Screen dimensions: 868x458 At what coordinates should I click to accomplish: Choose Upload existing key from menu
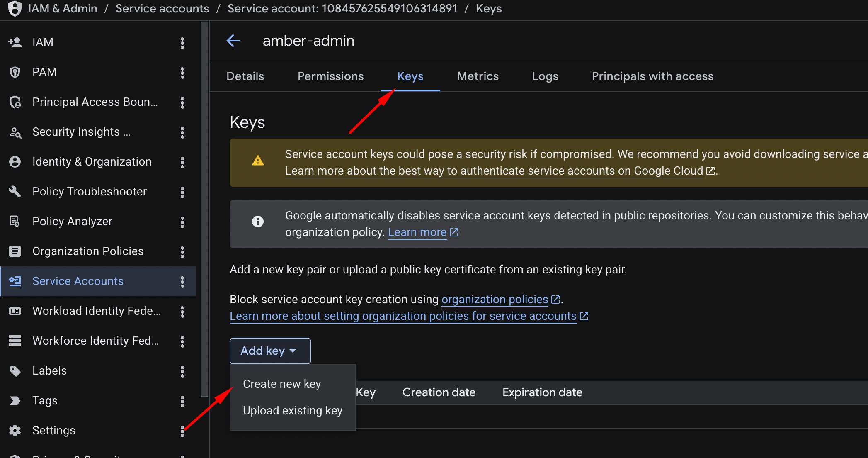pos(293,411)
